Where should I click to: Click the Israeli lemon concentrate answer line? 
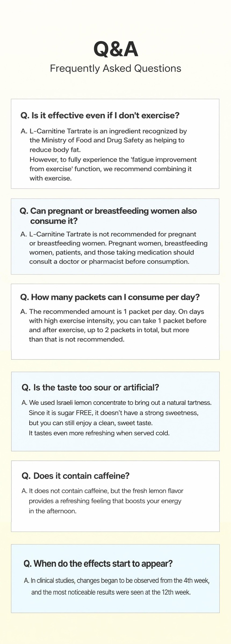point(117,403)
